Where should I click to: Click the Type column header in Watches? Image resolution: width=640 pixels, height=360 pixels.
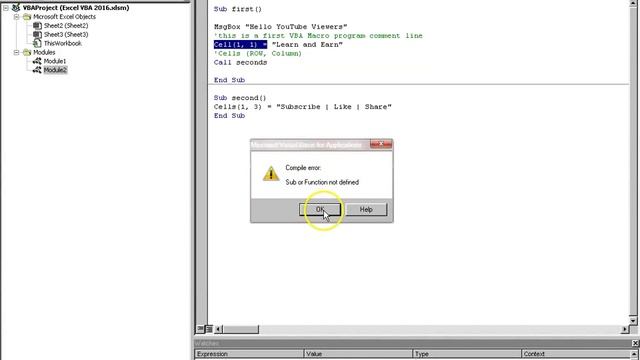point(467,354)
